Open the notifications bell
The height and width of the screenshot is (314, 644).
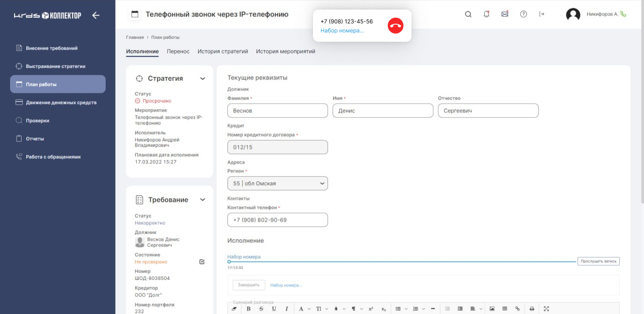(486, 14)
